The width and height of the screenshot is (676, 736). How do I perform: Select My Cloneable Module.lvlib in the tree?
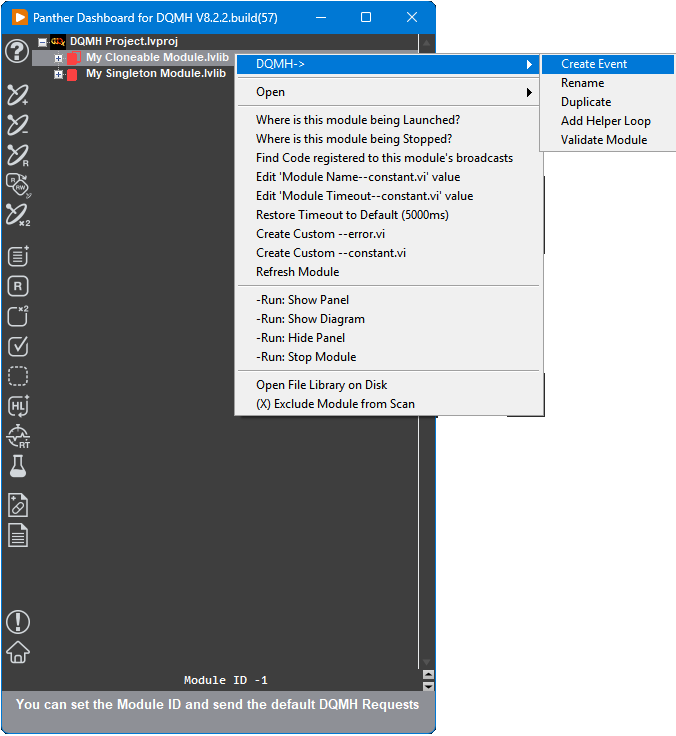[x=157, y=57]
